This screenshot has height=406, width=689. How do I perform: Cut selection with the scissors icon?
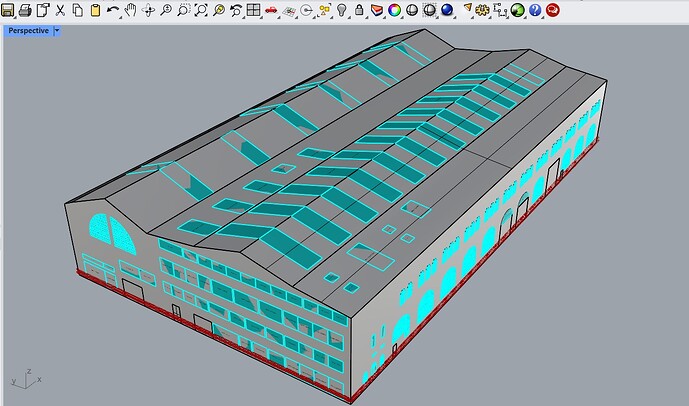(60, 10)
